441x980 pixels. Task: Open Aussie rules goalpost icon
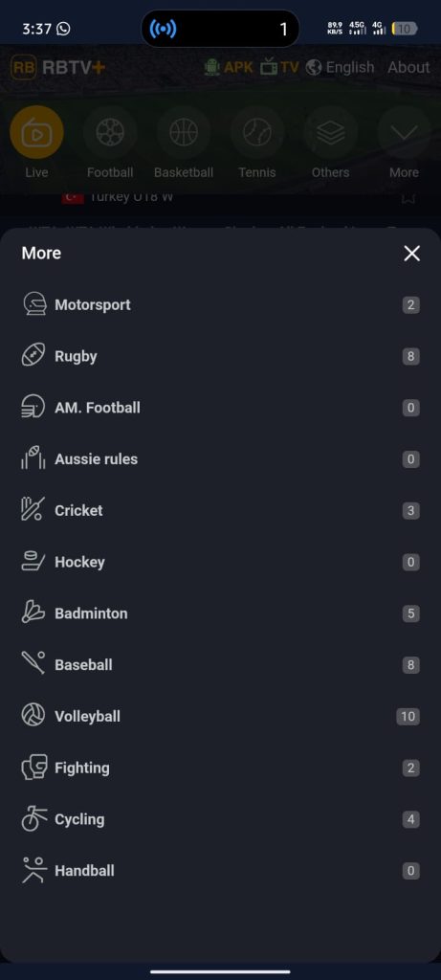[33, 458]
